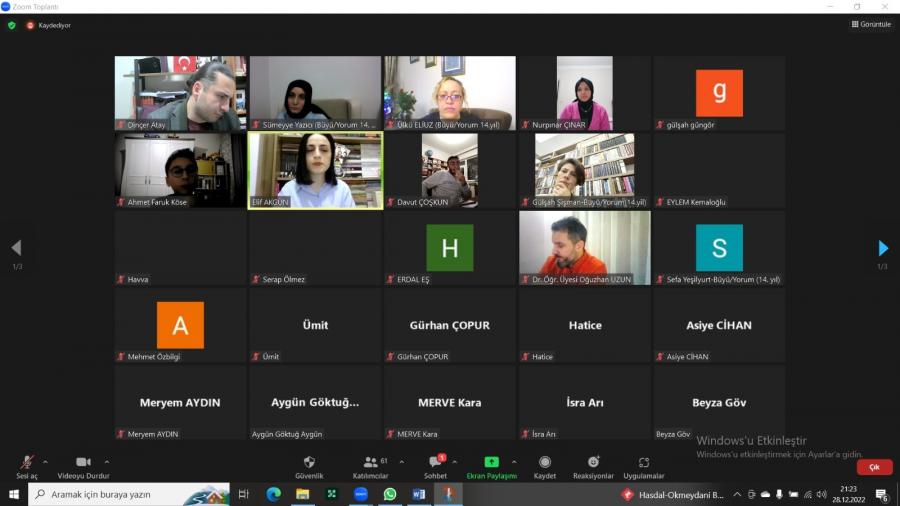Open Wi-Fi network tray icon
Screen dimensions: 900x506
[808, 495]
